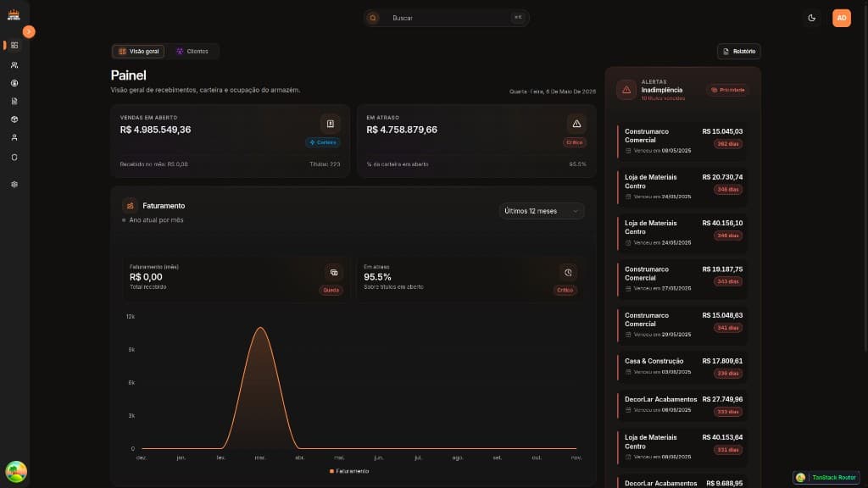Click the Vendas em aberto card icon
868x488 pixels.
click(x=331, y=124)
